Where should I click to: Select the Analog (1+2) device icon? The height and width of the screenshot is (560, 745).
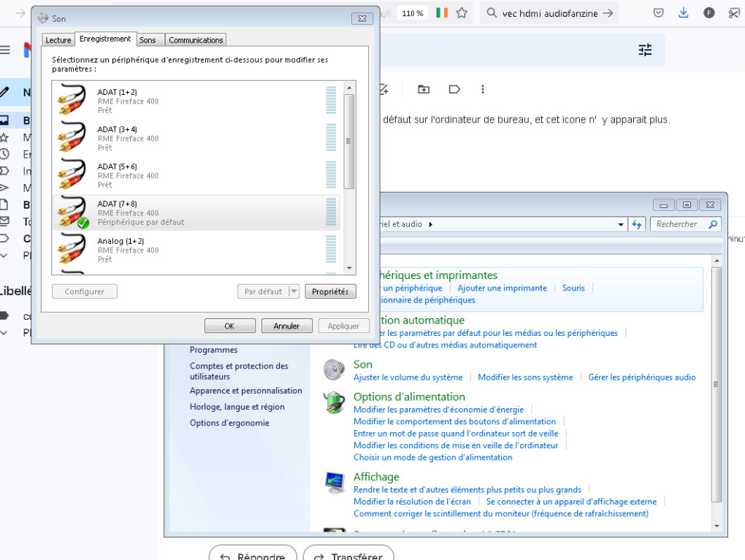[x=72, y=250]
